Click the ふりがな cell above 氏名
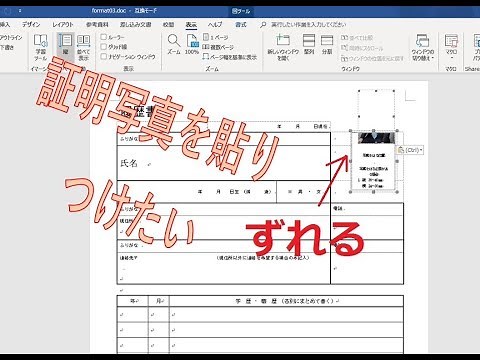 coord(223,139)
